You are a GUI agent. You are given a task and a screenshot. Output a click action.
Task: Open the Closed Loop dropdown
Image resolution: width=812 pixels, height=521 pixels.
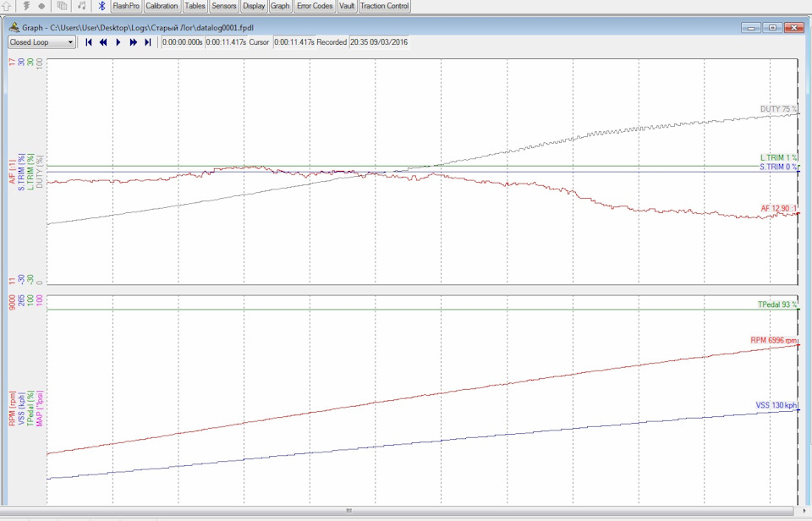tap(41, 42)
